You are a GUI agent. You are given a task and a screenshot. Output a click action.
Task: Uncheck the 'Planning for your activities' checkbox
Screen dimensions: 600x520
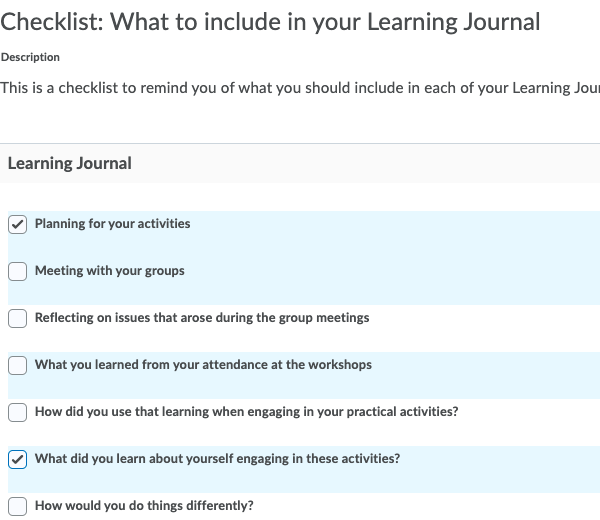coord(18,224)
